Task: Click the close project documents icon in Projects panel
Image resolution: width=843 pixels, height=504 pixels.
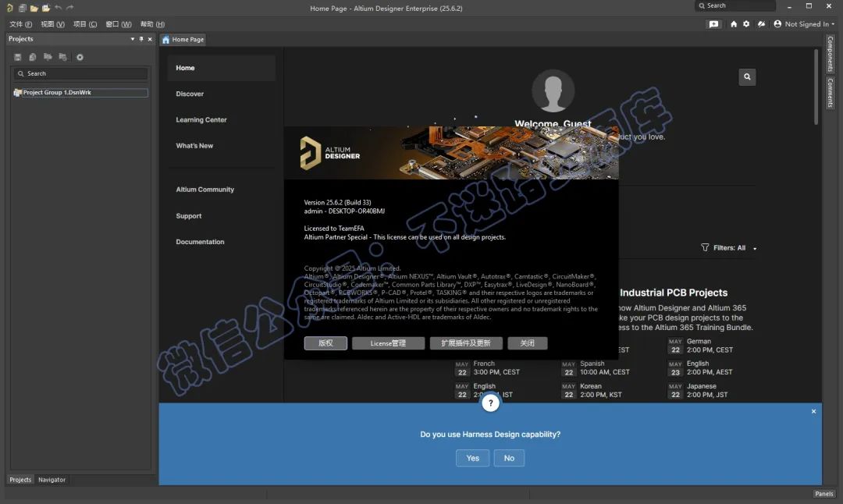Action: click(63, 57)
